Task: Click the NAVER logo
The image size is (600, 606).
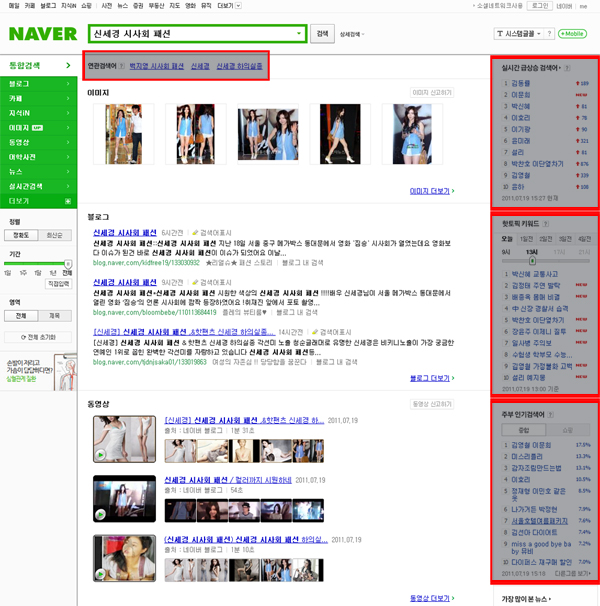Action: [x=43, y=34]
